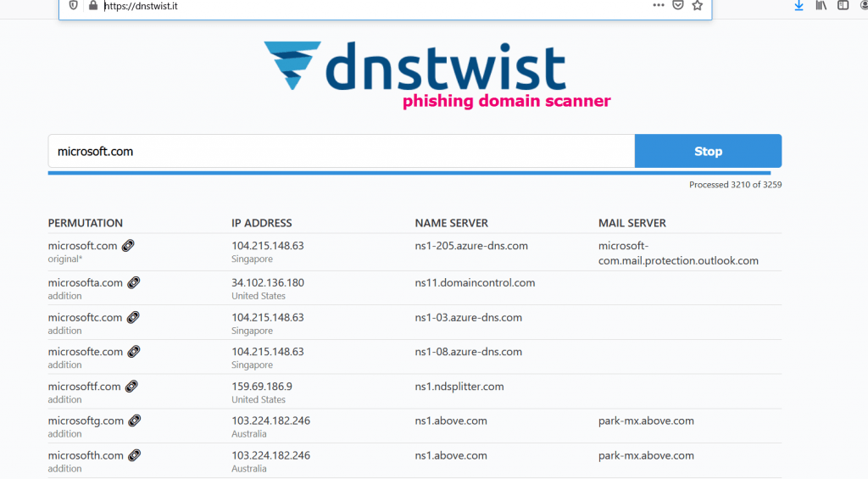This screenshot has width=868, height=479.
Task: Click the padlock site security icon
Action: coord(93,6)
